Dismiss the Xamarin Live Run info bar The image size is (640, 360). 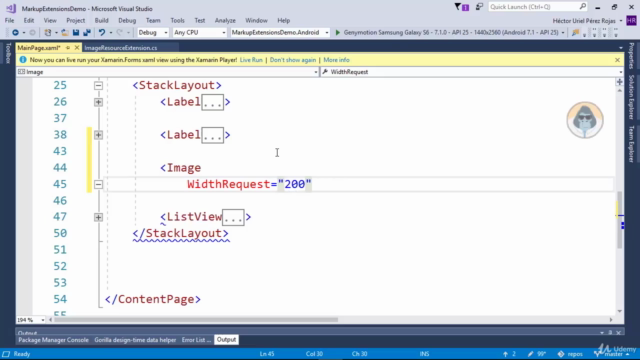617,60
